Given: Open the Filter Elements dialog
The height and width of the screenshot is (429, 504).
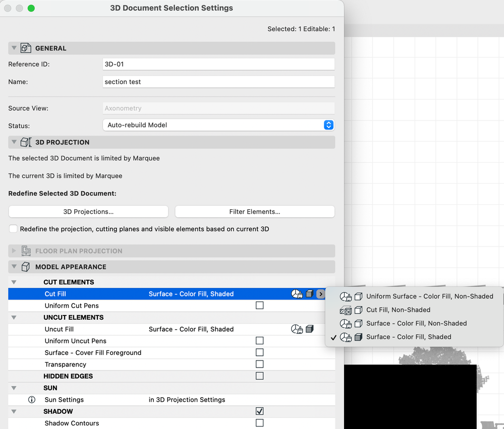Looking at the screenshot, I should pyautogui.click(x=254, y=211).
